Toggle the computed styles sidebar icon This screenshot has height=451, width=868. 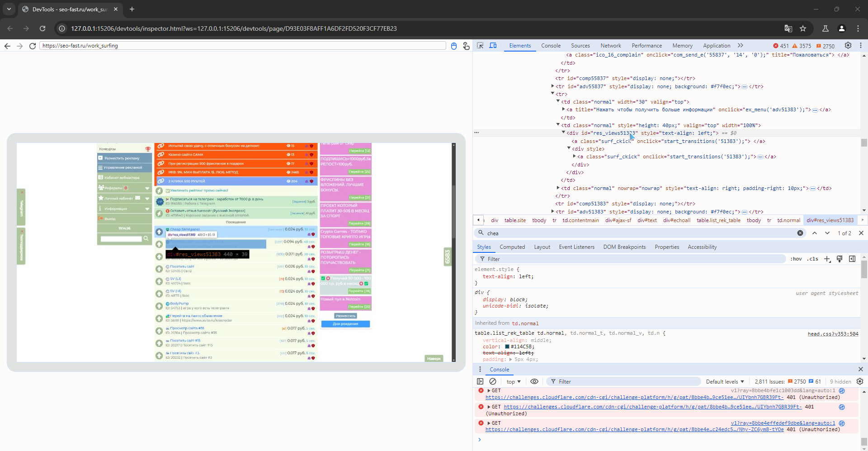tap(852, 259)
